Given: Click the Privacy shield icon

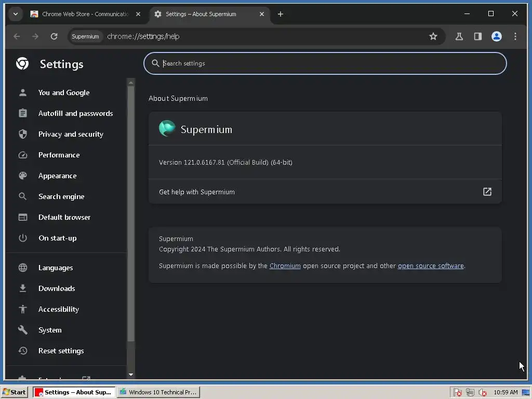Looking at the screenshot, I should coord(23,134).
